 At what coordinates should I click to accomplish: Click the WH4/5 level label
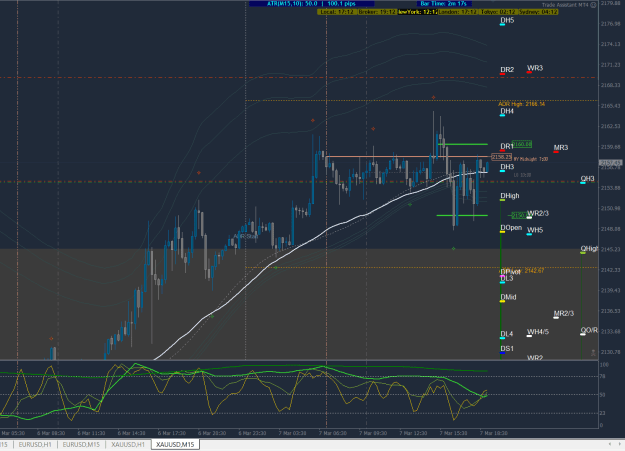pos(538,332)
